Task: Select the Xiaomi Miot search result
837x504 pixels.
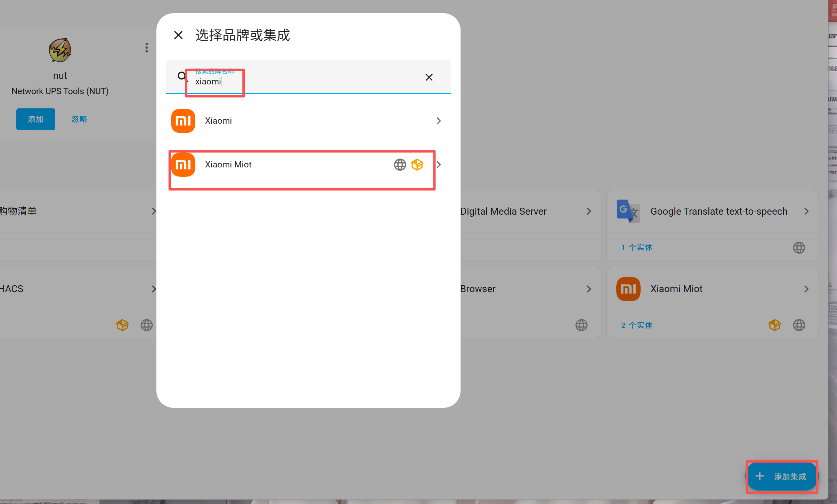Action: (x=228, y=165)
